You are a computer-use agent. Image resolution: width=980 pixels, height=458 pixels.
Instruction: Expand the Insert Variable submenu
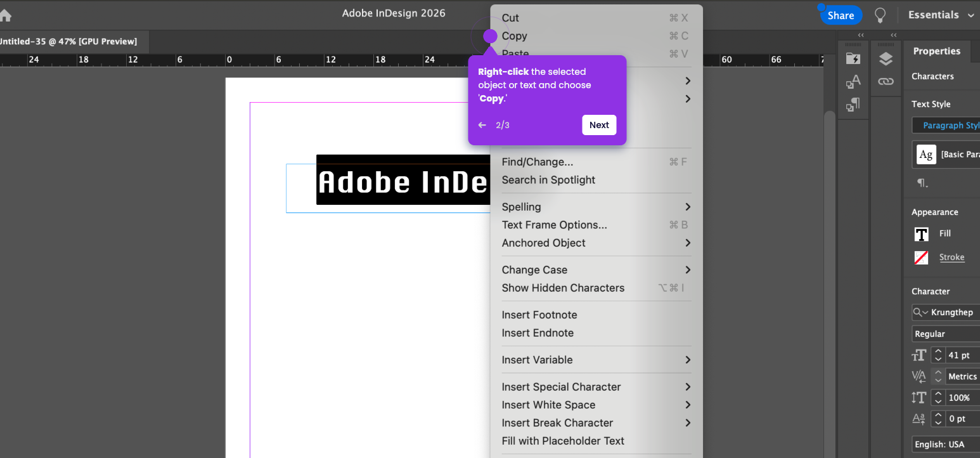click(x=596, y=360)
